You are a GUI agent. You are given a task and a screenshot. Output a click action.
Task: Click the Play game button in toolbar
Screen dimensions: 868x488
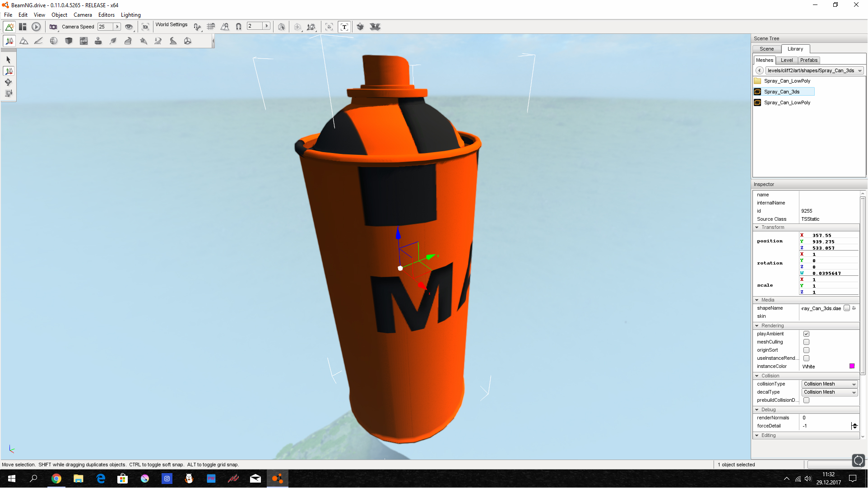36,27
